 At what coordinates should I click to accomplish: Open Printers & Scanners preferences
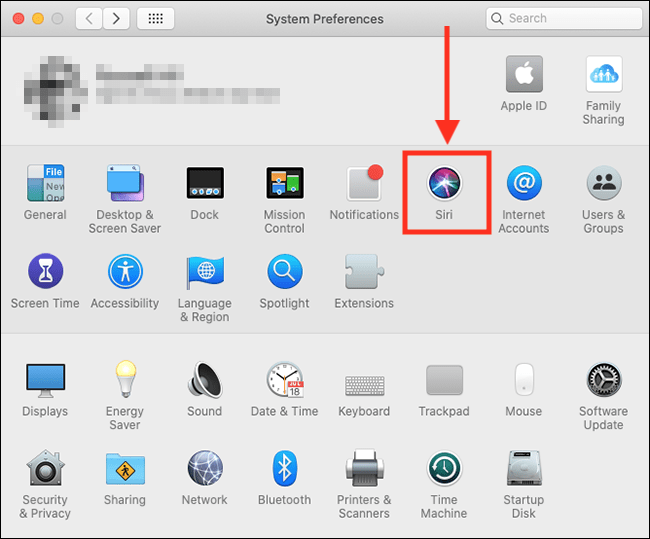point(365,468)
